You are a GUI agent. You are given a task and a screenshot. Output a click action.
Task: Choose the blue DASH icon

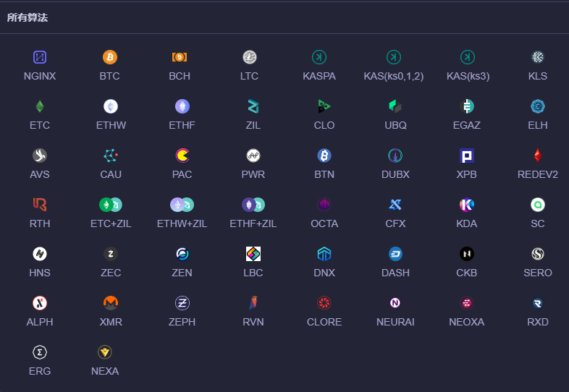[395, 254]
